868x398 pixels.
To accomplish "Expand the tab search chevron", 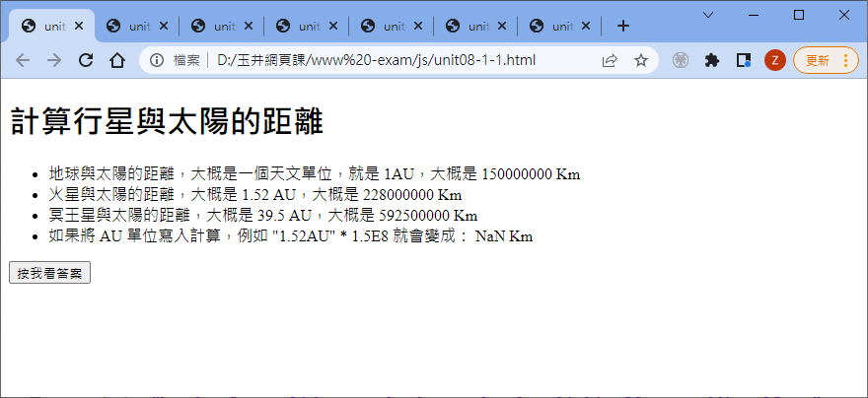I will (x=708, y=15).
